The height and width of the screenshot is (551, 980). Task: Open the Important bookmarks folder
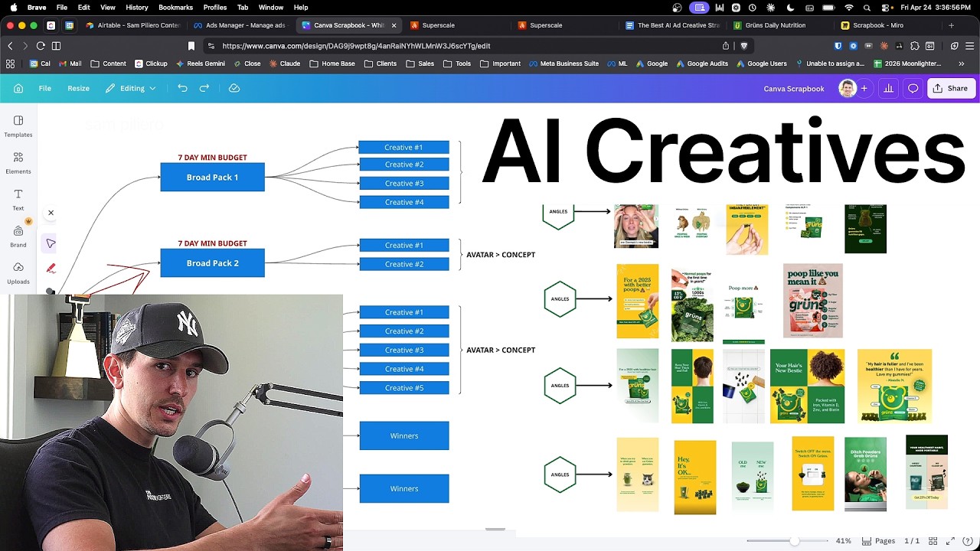click(x=500, y=64)
